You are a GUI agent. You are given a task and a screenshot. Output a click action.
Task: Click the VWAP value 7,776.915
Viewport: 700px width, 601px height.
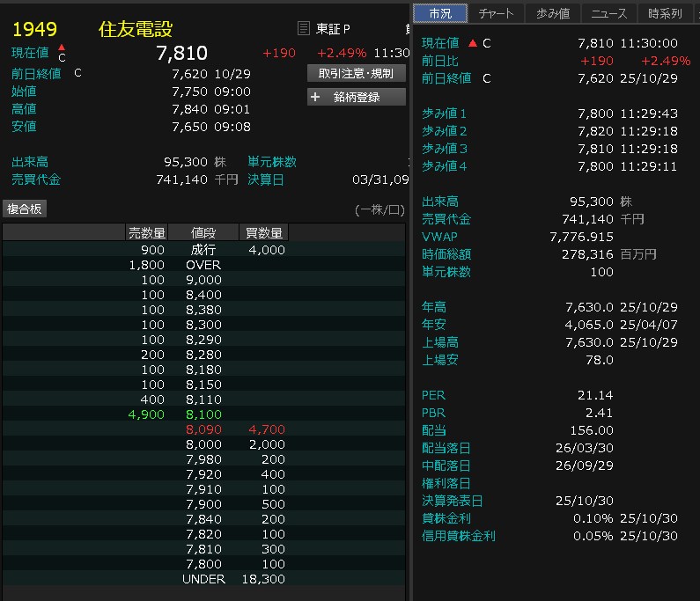(x=582, y=237)
